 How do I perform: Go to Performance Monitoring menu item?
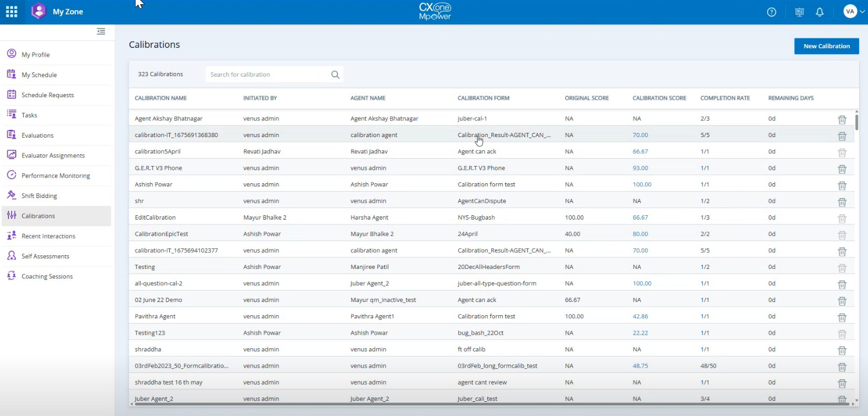tap(56, 176)
